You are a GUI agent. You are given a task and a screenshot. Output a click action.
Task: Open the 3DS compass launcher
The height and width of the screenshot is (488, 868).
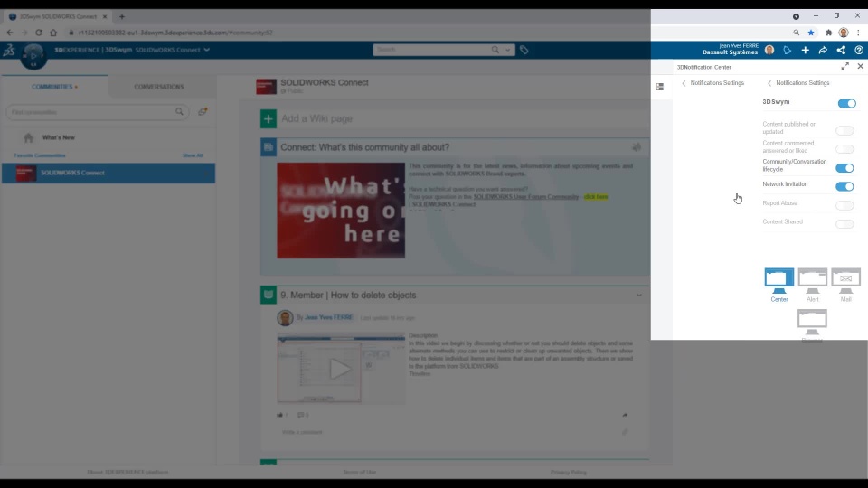pyautogui.click(x=33, y=56)
